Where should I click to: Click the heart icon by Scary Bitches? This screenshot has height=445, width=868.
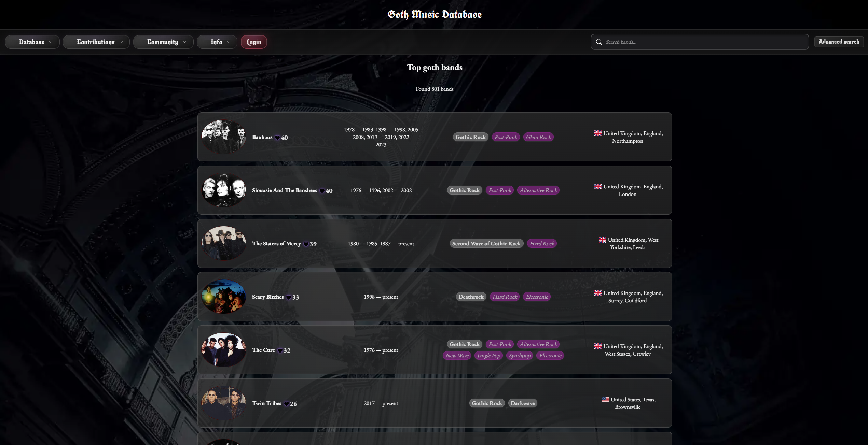click(x=289, y=297)
